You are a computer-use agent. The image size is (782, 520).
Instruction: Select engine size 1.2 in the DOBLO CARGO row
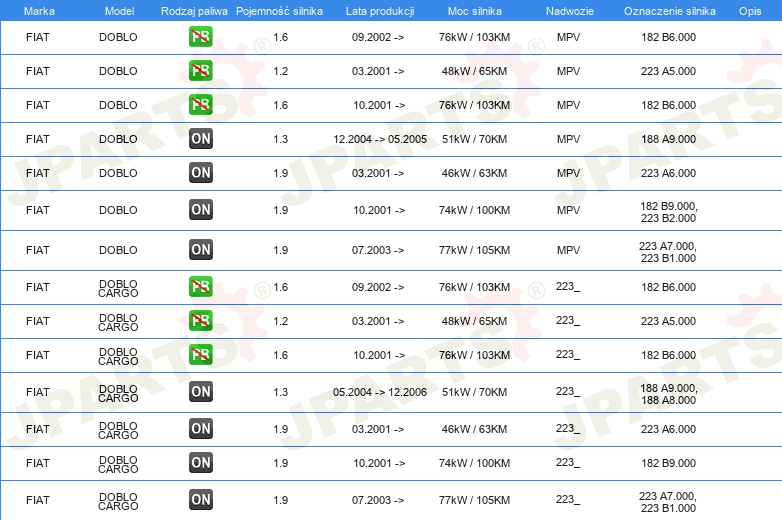[x=280, y=321]
